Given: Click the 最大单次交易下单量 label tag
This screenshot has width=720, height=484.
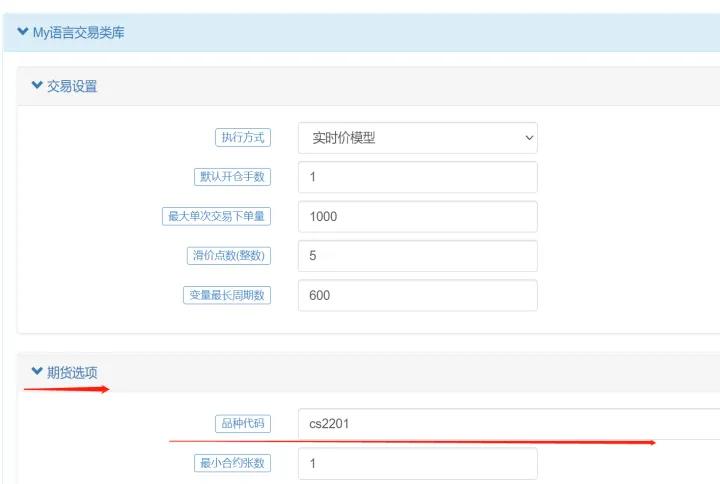Looking at the screenshot, I should pyautogui.click(x=216, y=216).
